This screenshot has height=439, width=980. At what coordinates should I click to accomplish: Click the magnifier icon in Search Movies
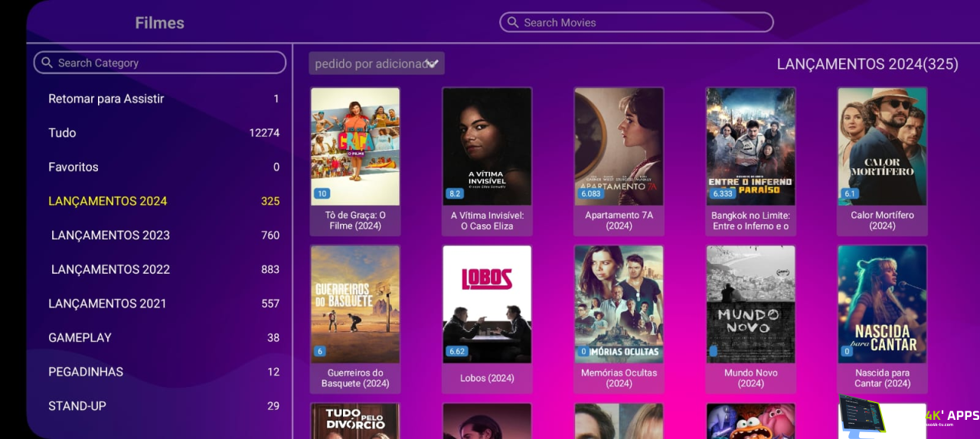513,23
